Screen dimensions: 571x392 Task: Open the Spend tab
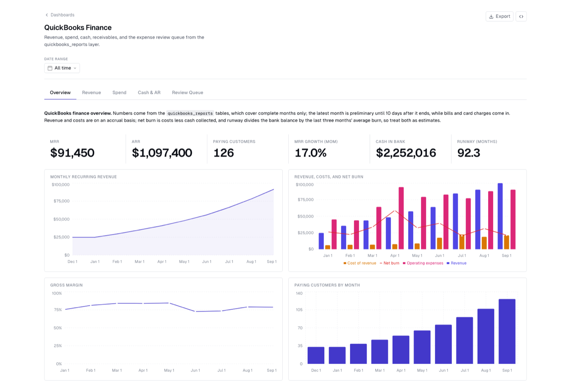click(x=120, y=92)
